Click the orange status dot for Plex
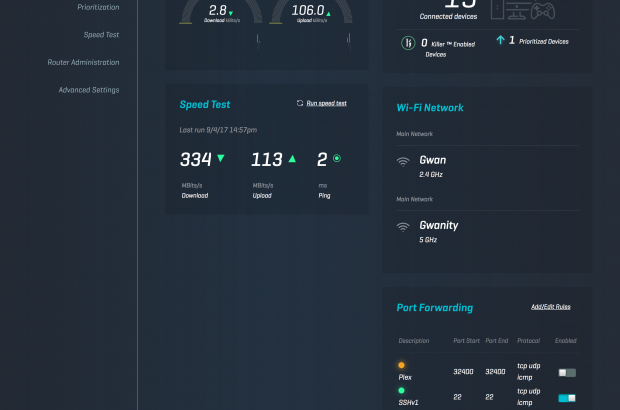620x410 pixels. point(402,365)
